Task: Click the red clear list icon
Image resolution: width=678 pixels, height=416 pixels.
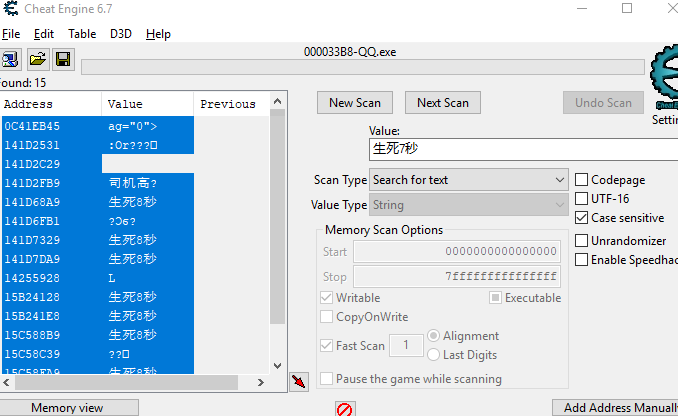Action: point(345,409)
